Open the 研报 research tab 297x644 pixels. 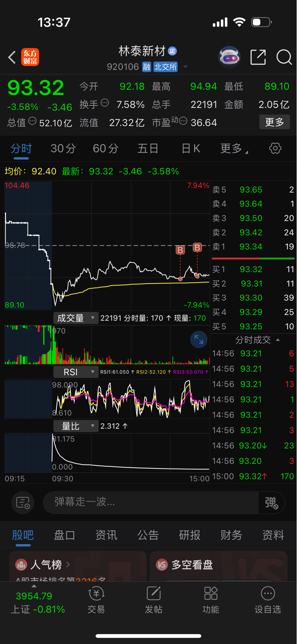tap(190, 535)
